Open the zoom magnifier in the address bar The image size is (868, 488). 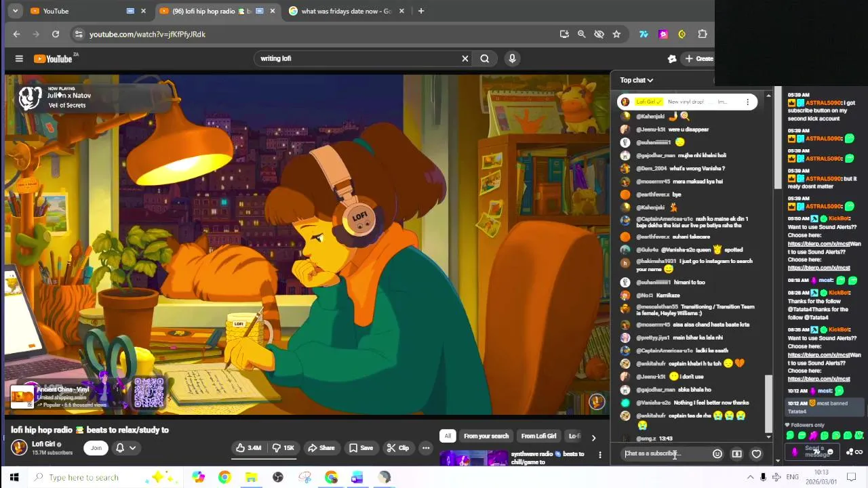(x=581, y=34)
